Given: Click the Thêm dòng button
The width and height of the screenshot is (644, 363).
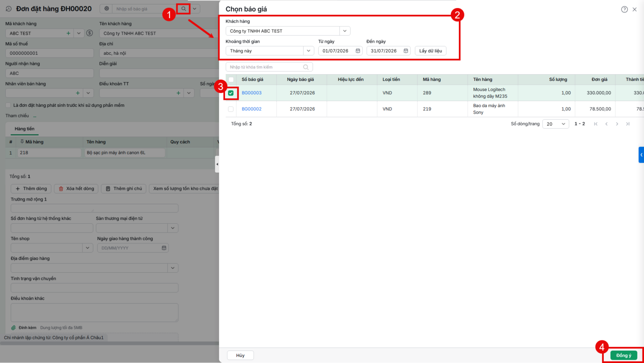Looking at the screenshot, I should [31, 189].
